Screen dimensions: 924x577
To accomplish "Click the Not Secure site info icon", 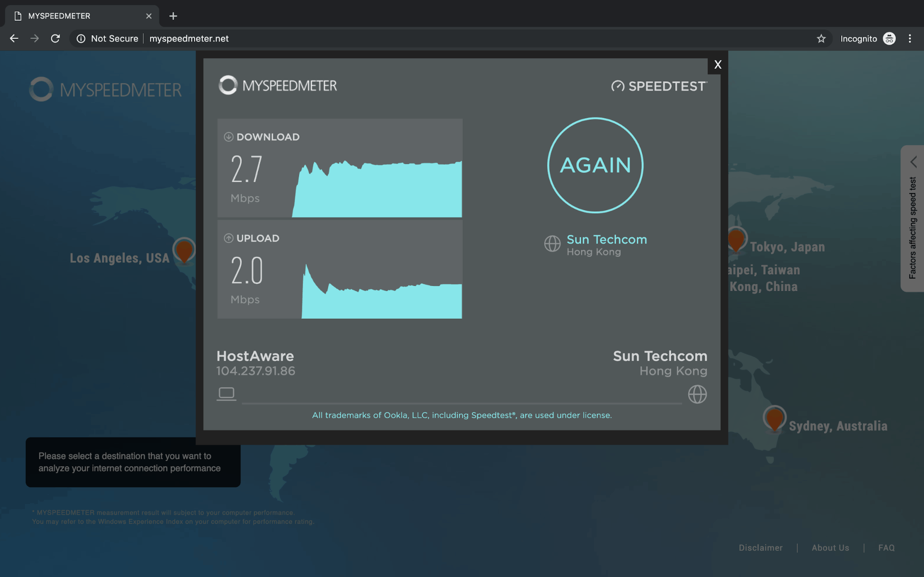I will tap(81, 38).
